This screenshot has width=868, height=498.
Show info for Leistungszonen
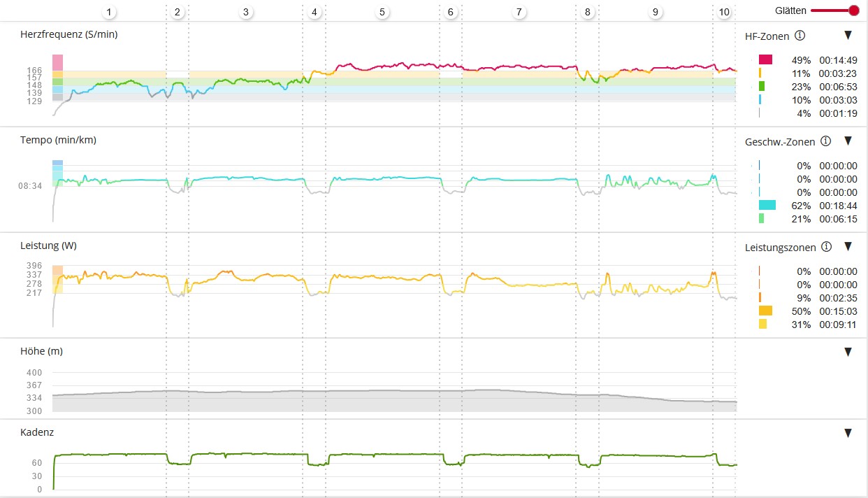point(826,247)
